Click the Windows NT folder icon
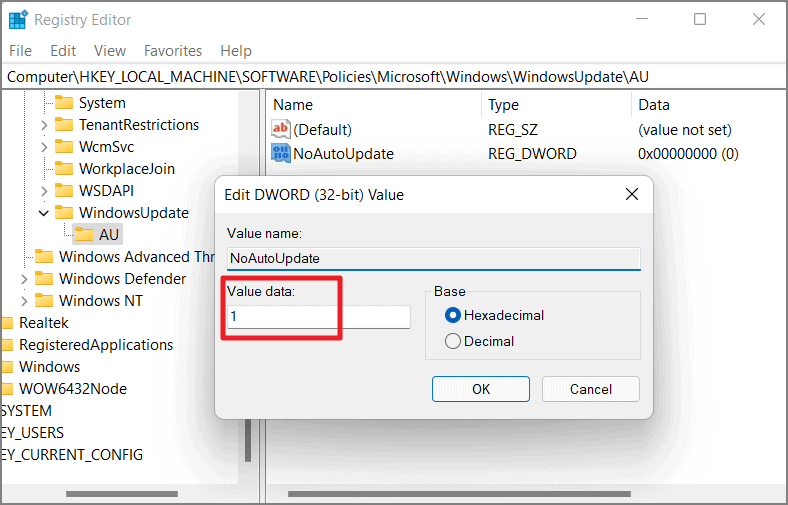 tap(44, 301)
